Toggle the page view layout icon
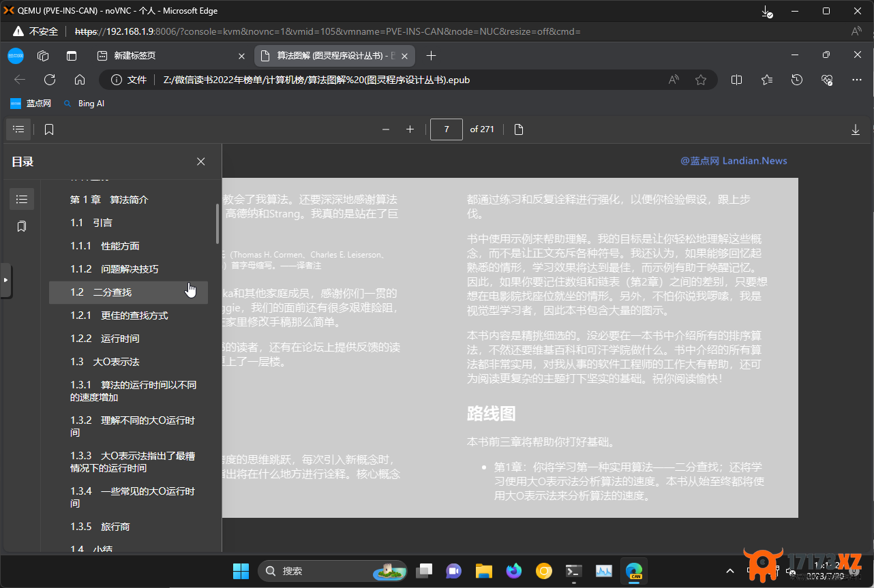The width and height of the screenshot is (874, 588). tap(519, 129)
